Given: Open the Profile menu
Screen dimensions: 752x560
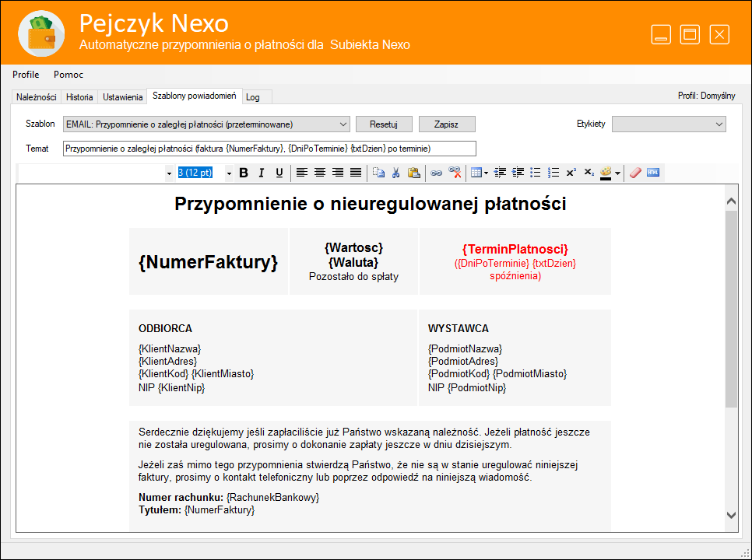Looking at the screenshot, I should click(x=26, y=75).
